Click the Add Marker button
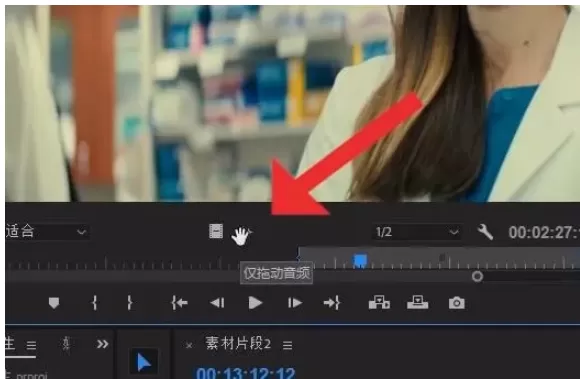The height and width of the screenshot is (379, 580). tap(54, 303)
